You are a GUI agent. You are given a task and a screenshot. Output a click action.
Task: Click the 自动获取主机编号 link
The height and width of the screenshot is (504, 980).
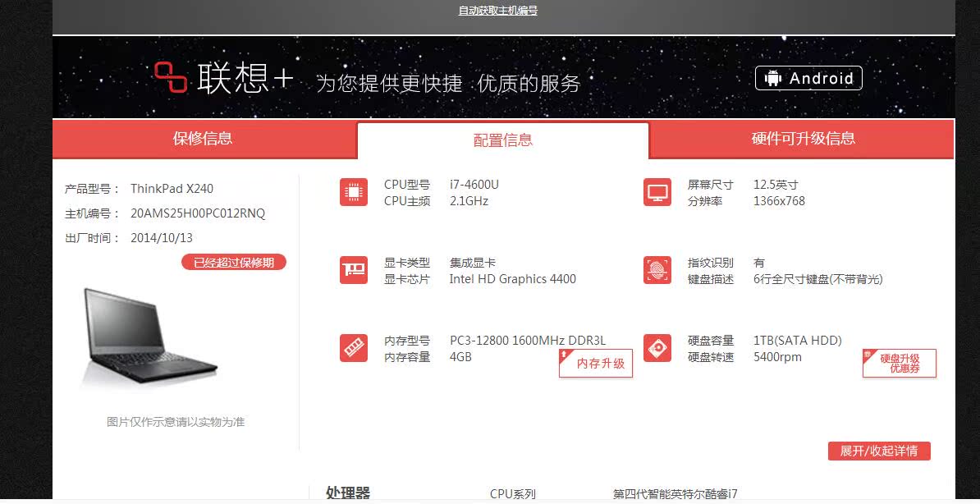(497, 11)
